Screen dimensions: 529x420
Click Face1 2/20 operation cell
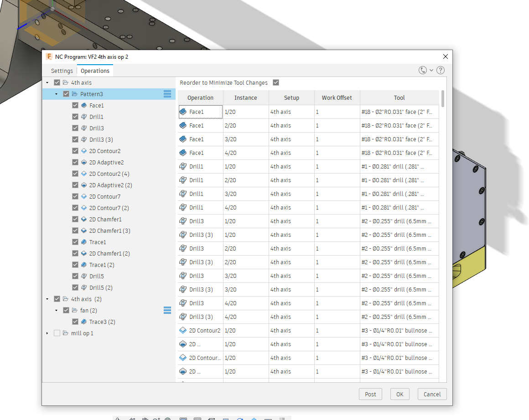click(x=200, y=125)
